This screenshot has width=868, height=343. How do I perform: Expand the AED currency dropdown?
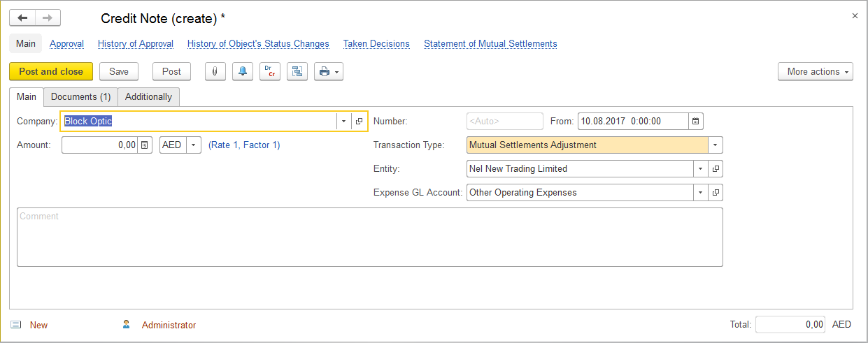click(194, 145)
